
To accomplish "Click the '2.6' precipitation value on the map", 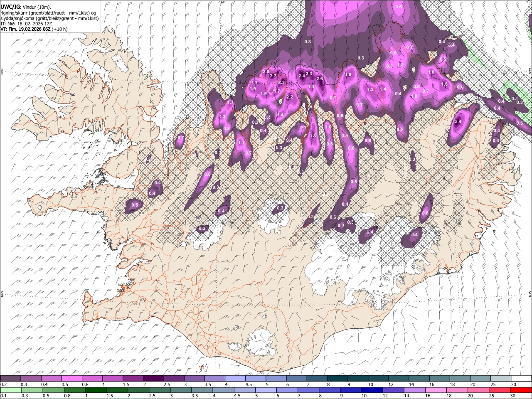I will coord(320,79).
